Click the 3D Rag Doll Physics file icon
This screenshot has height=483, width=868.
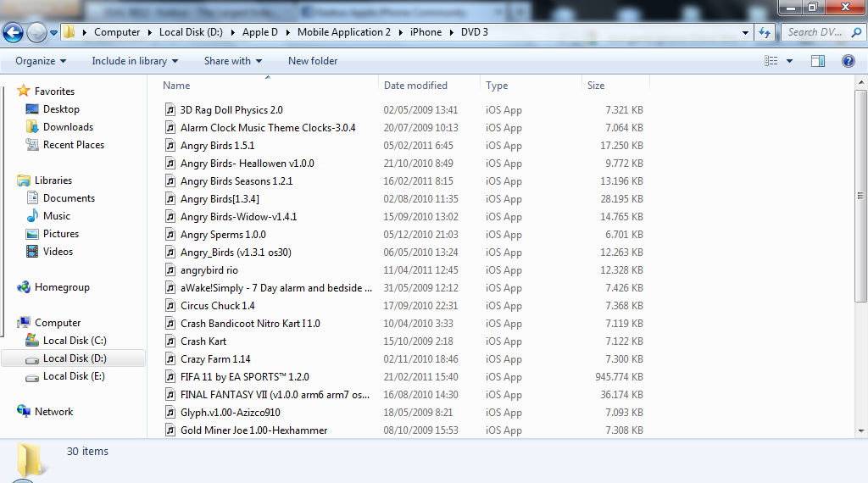coord(170,109)
